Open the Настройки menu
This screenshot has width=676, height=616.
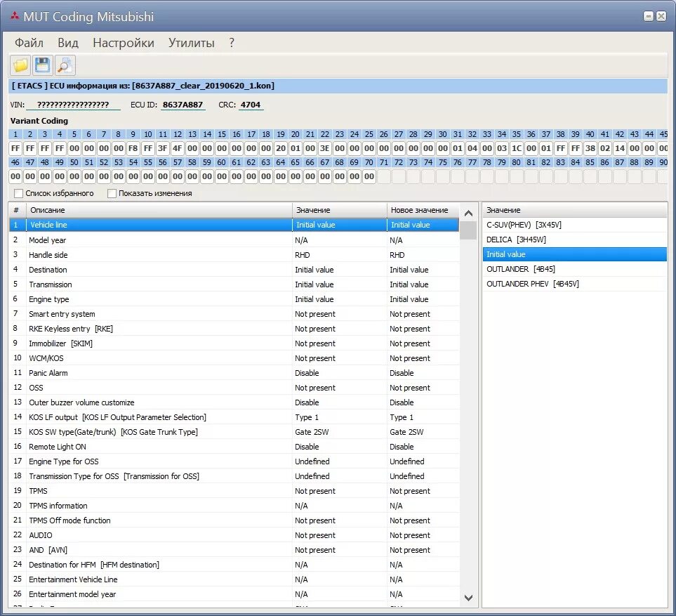[x=124, y=43]
